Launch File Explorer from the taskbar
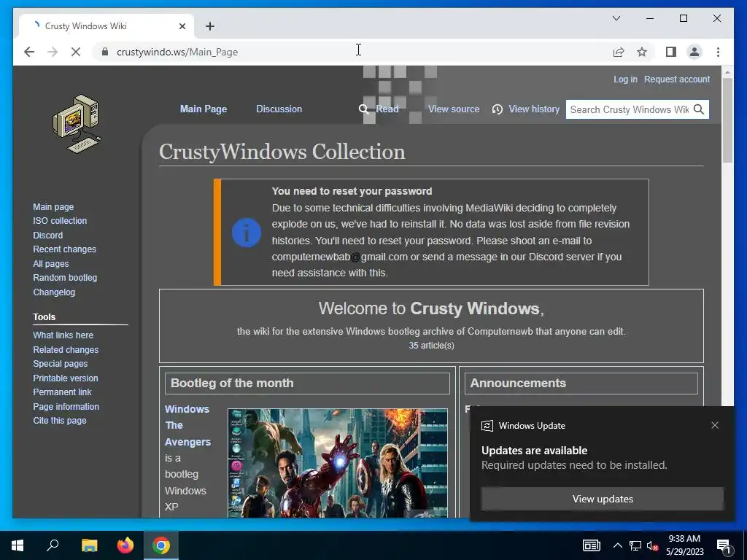The width and height of the screenshot is (747, 560). point(89,545)
